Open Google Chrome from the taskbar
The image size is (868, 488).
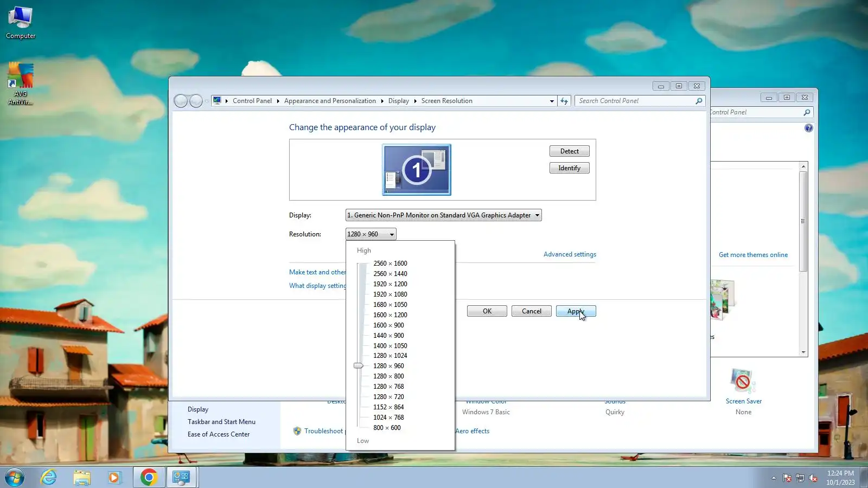coord(149,477)
